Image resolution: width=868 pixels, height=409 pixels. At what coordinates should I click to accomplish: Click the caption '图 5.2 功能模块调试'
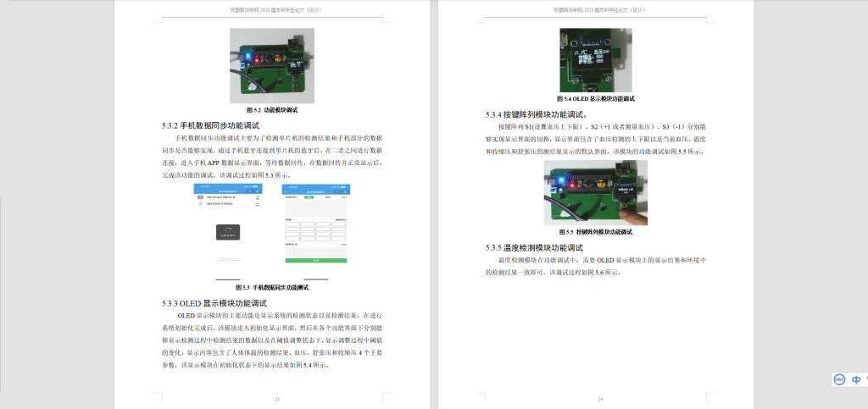tap(272, 110)
